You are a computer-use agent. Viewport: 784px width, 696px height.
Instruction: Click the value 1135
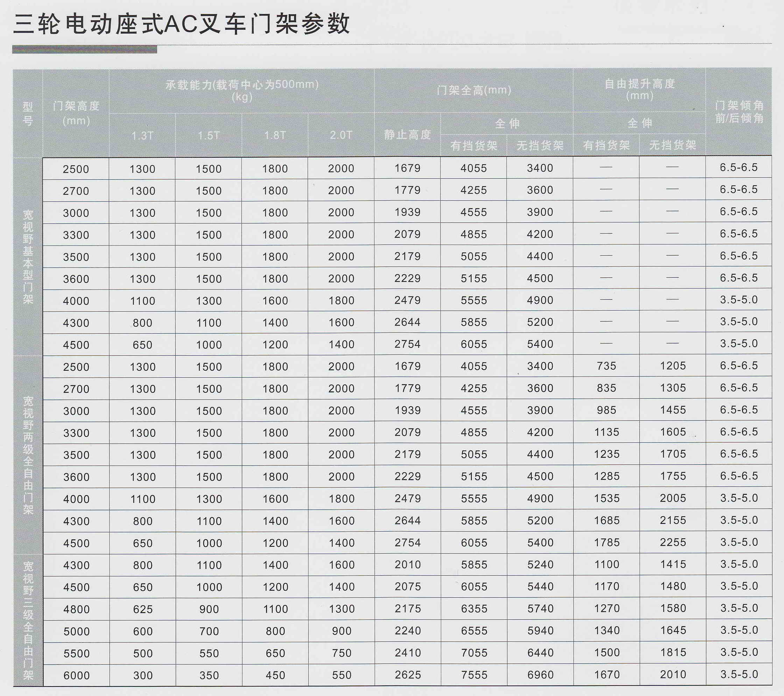click(x=607, y=432)
